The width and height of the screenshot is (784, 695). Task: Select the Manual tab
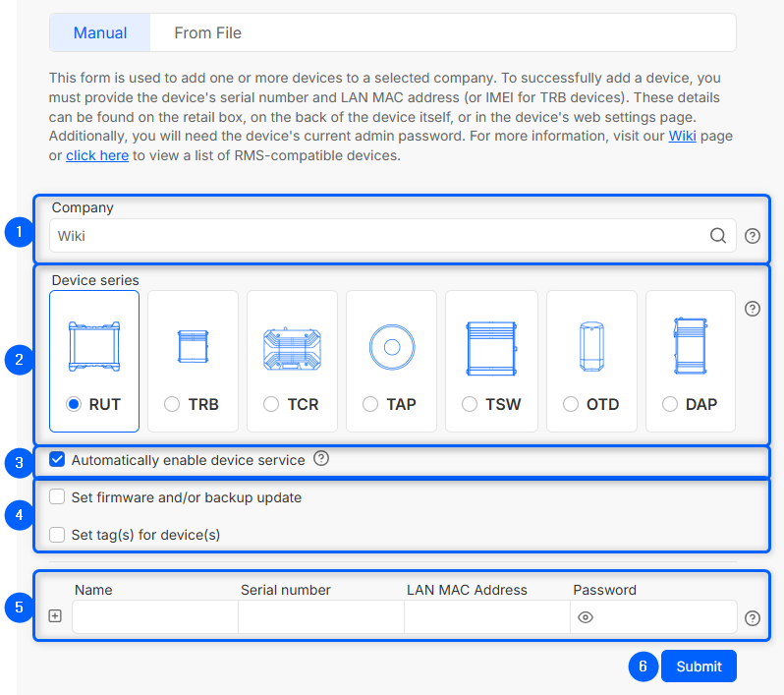(x=100, y=32)
